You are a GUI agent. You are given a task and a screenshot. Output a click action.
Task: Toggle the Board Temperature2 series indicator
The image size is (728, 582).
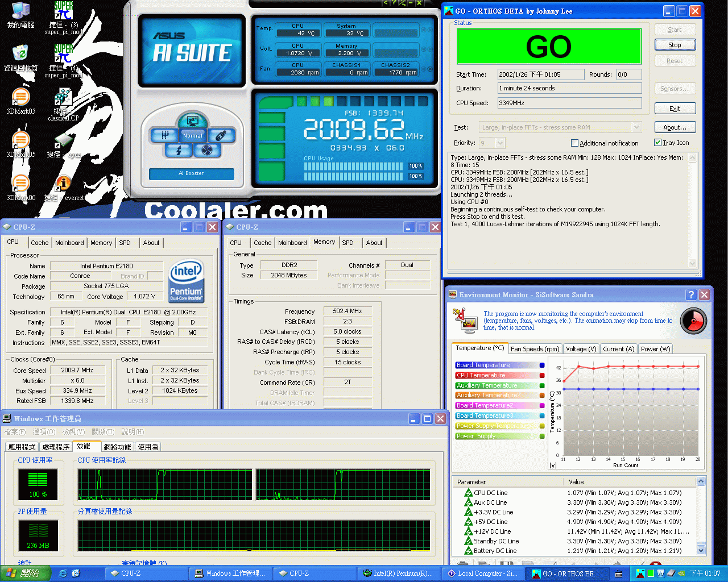click(x=542, y=406)
